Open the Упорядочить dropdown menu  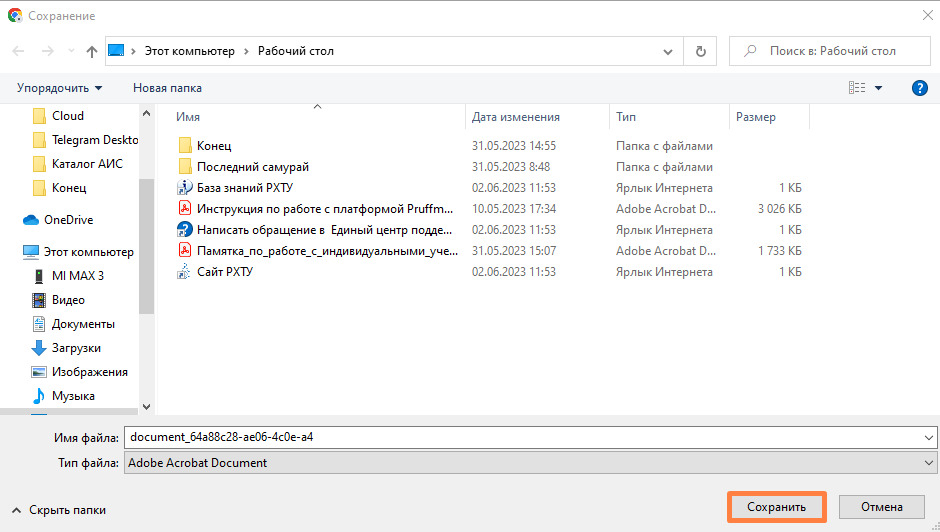point(59,88)
